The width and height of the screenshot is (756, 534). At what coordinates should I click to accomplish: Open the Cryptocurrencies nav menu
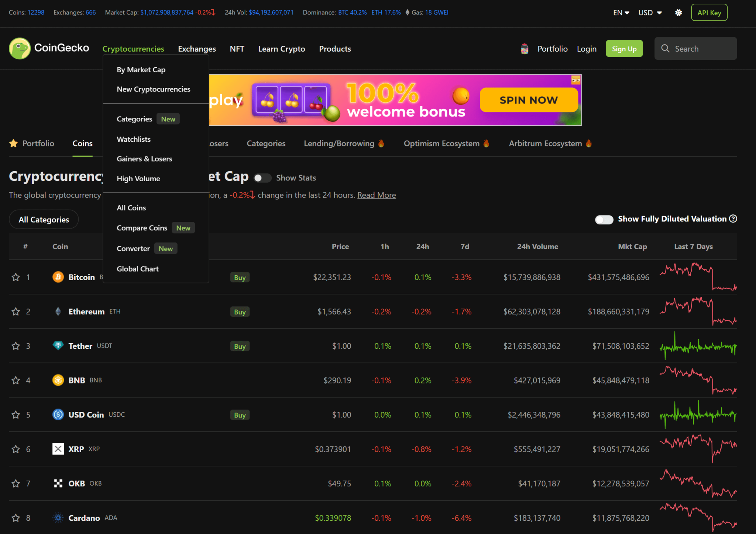pyautogui.click(x=133, y=49)
